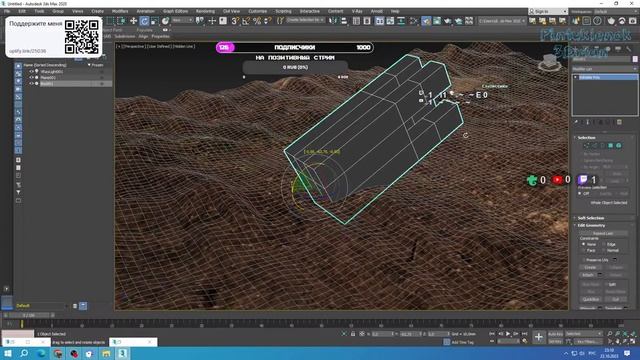Click the Create button in Edit Geometry
This screenshot has height=360, width=640.
click(590, 267)
